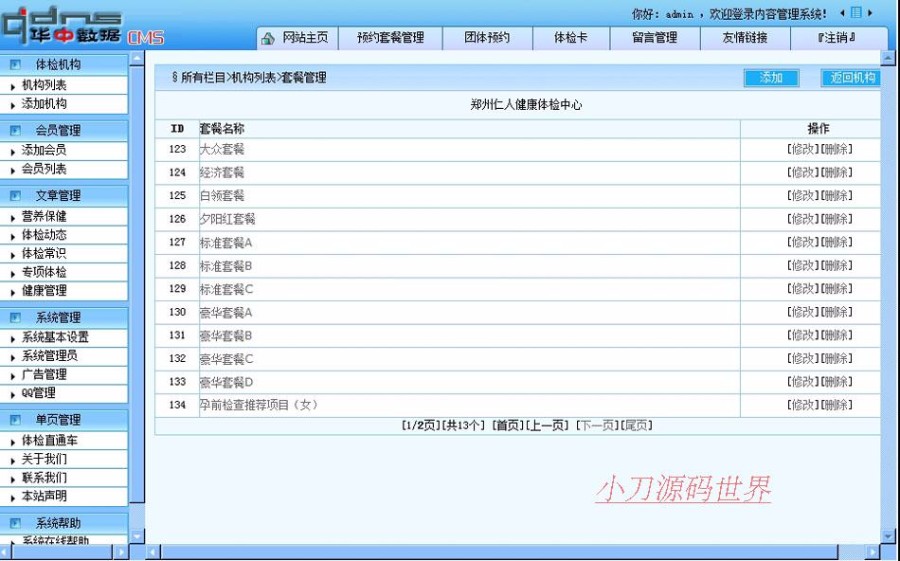900x561 pixels.
Task: Click the panel layout icon in top-right header
Action: tap(856, 13)
